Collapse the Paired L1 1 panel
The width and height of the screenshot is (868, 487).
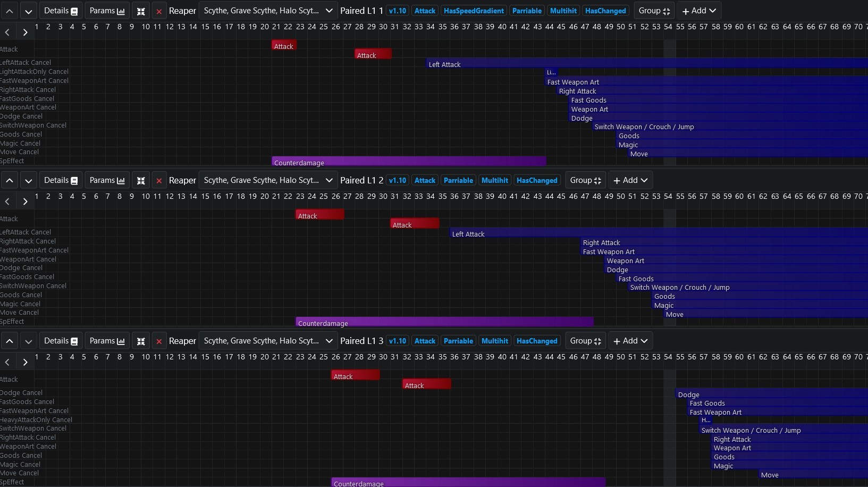click(141, 11)
